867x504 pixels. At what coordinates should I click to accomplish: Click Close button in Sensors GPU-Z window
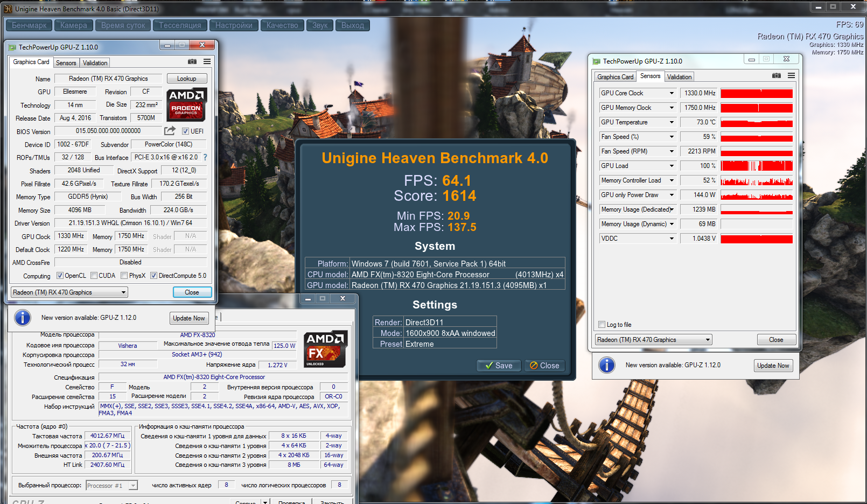click(777, 340)
